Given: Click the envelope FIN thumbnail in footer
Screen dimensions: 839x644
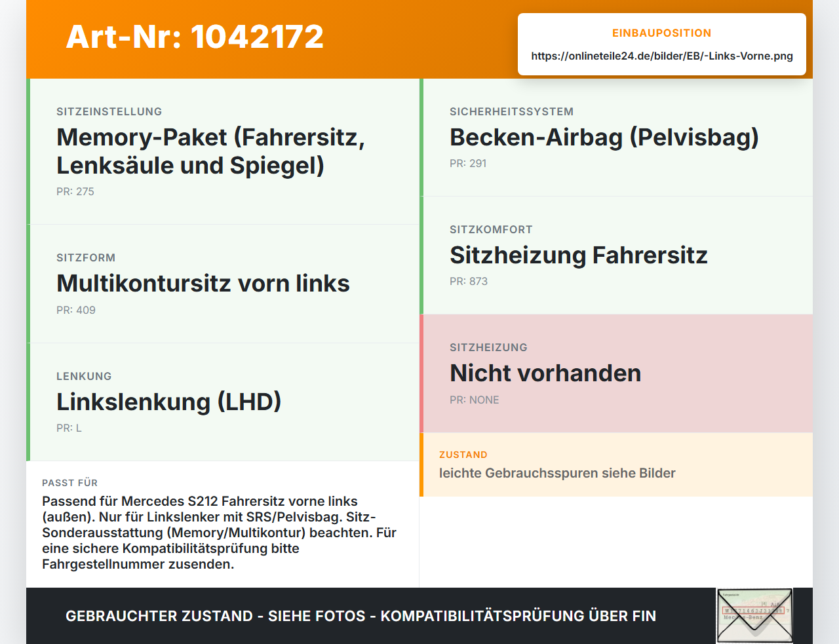Looking at the screenshot, I should (754, 616).
